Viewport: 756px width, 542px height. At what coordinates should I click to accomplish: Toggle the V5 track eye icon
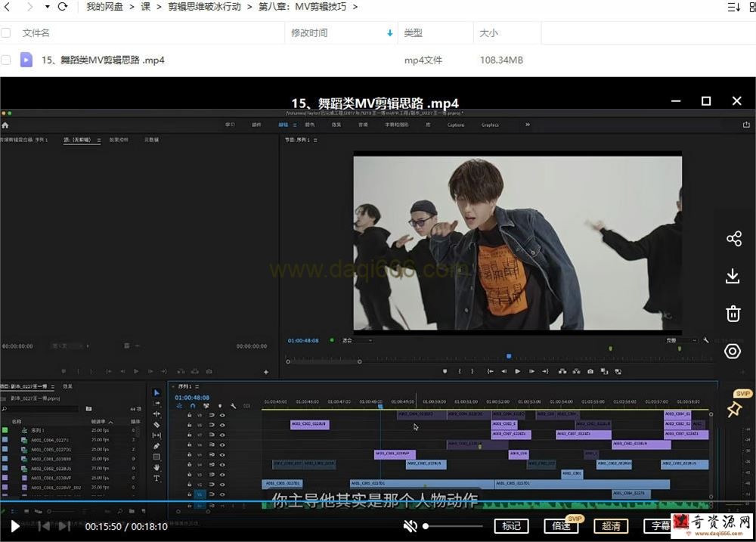(x=222, y=454)
